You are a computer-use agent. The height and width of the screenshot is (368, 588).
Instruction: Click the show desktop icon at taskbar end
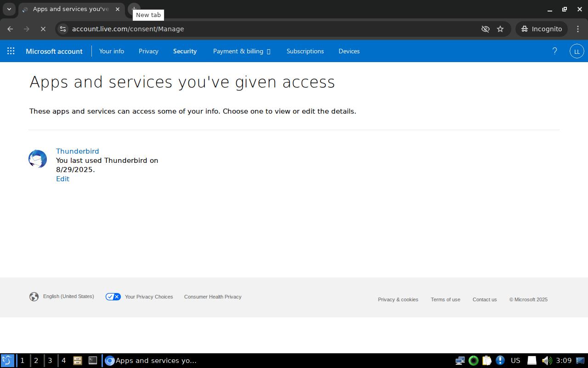pos(580,361)
